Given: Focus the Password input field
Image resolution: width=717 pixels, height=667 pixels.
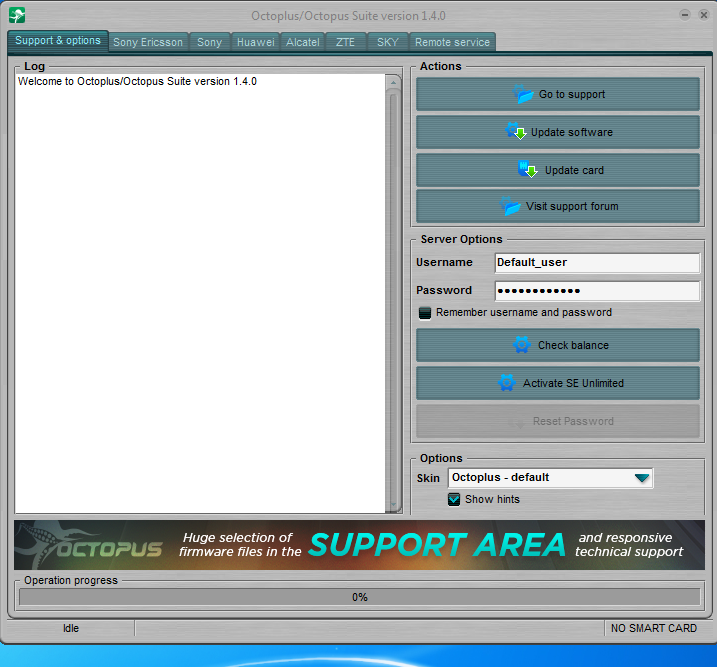Looking at the screenshot, I should click(597, 291).
